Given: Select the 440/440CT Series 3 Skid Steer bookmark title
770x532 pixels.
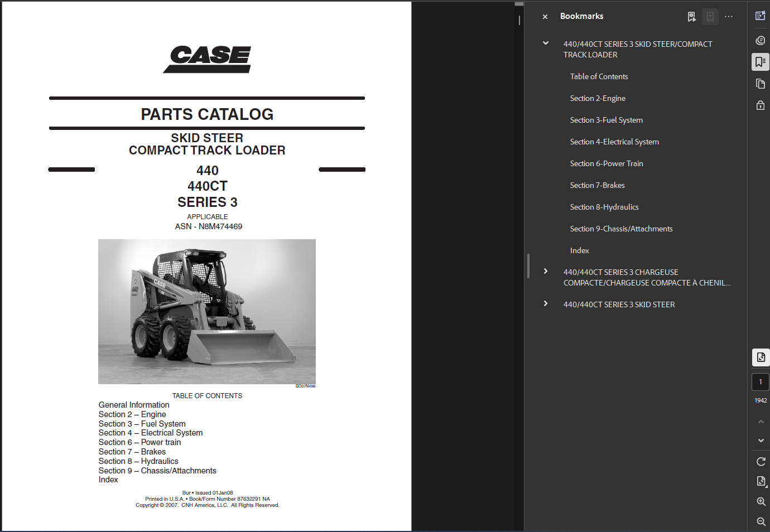Looking at the screenshot, I should pos(619,304).
